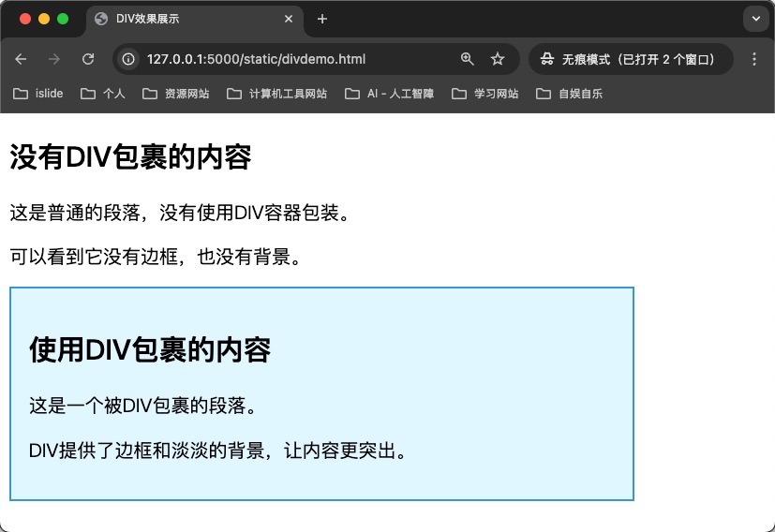Go back to previous page
The height and width of the screenshot is (532, 775).
[x=21, y=59]
